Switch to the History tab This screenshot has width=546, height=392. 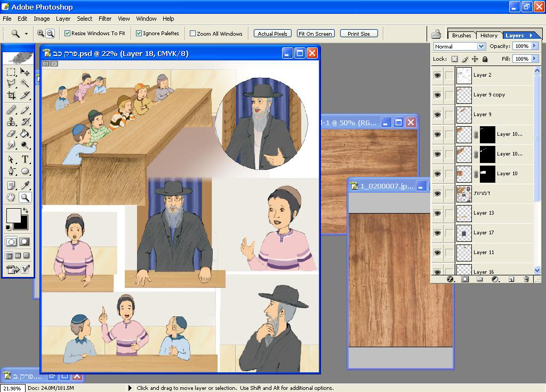[x=489, y=35]
